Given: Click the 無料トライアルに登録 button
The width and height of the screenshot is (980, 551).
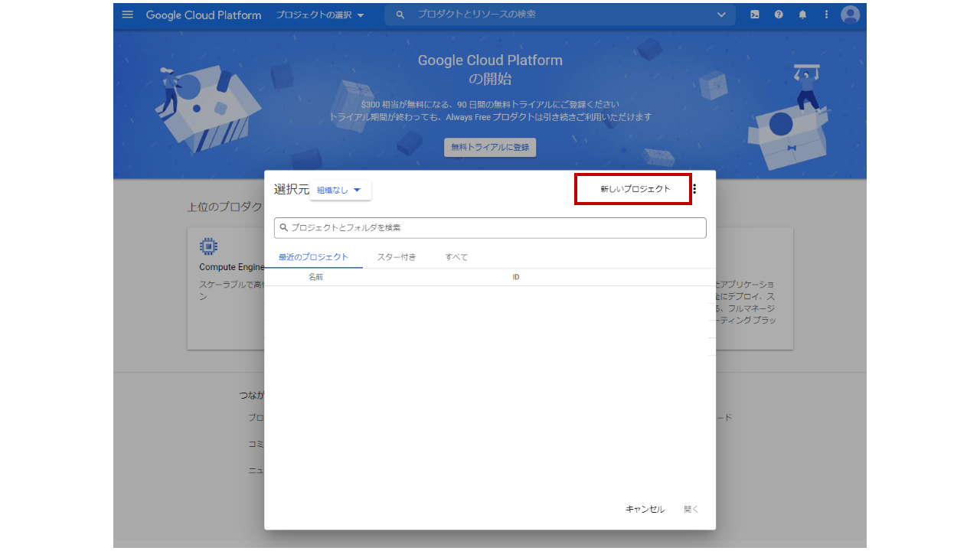Looking at the screenshot, I should click(x=490, y=147).
